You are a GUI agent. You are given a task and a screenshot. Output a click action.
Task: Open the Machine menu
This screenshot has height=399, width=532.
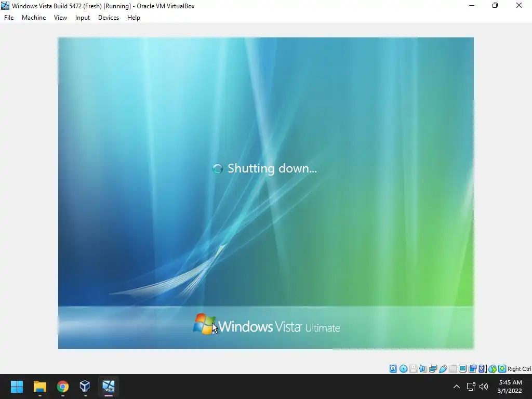34,18
